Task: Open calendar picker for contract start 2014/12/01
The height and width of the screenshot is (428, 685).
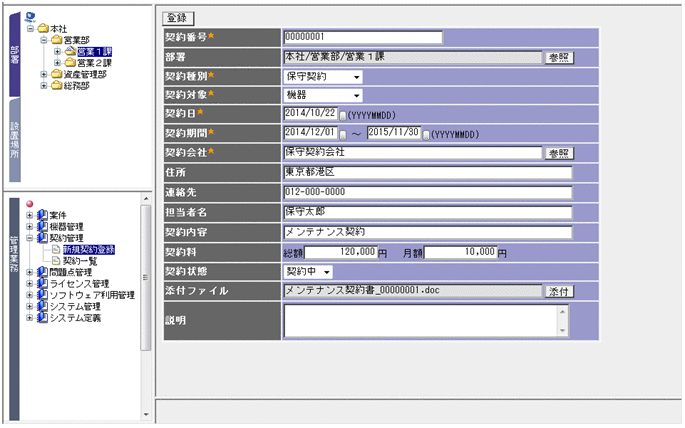Action: coord(343,135)
